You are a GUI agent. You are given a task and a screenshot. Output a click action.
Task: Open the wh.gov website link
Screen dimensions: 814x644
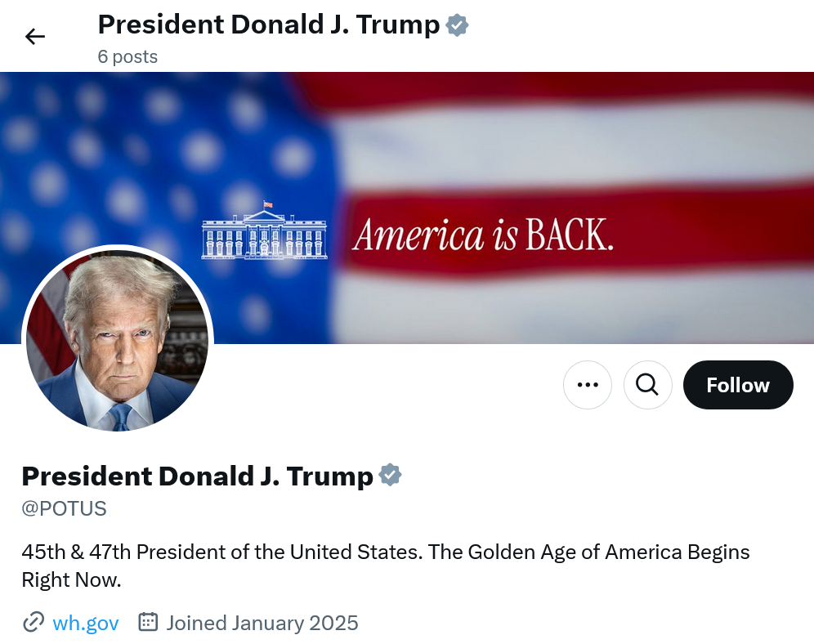pyautogui.click(x=86, y=623)
